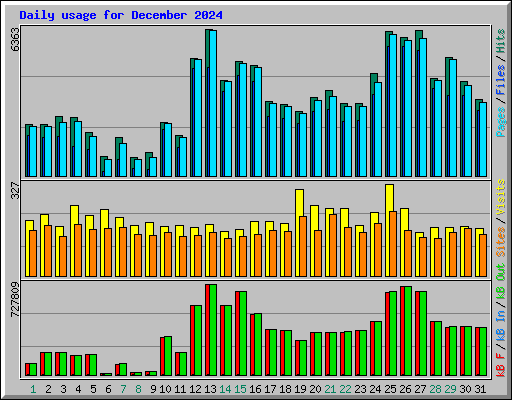
Task: Select day label 9 on the x-axis
Action: click(153, 389)
